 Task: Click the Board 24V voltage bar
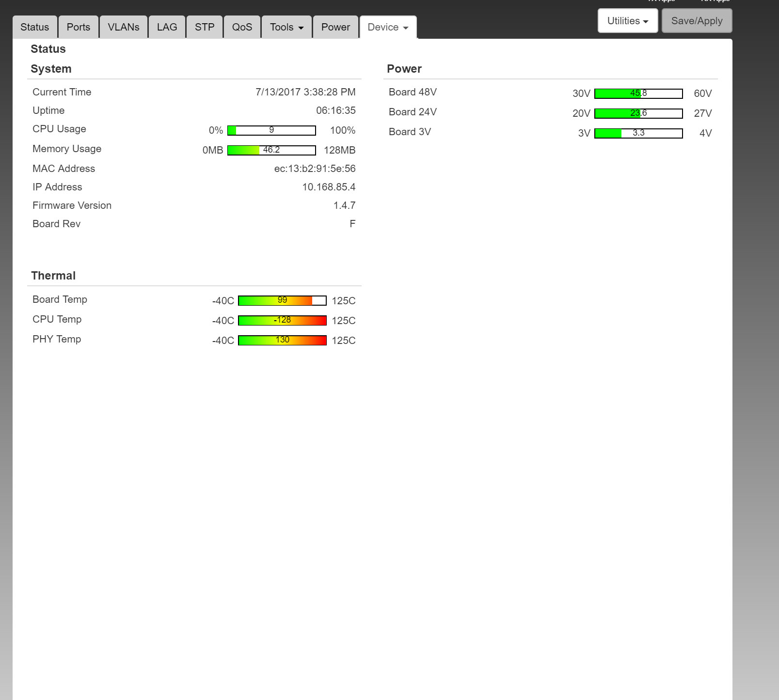point(638,113)
